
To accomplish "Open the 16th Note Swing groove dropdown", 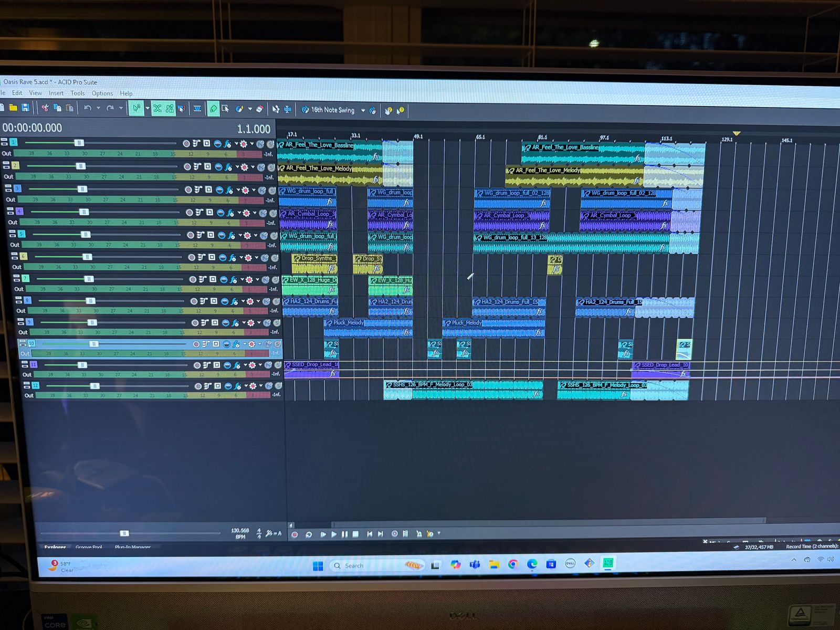I will (x=363, y=110).
